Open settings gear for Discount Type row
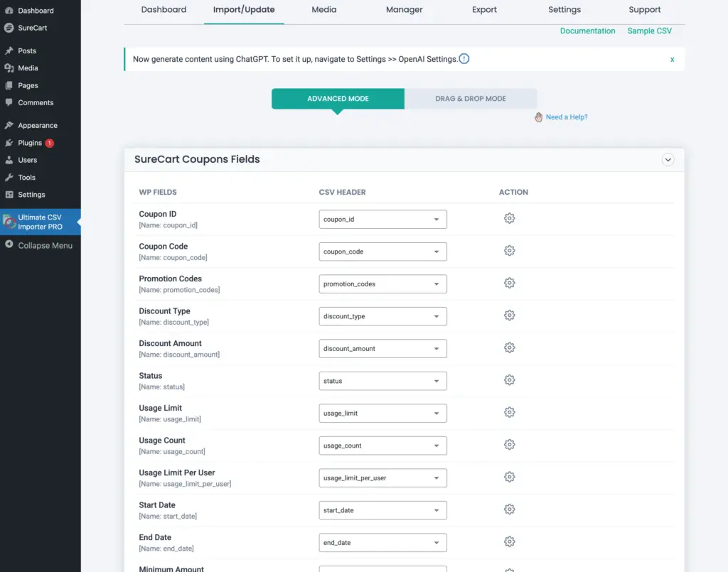This screenshot has width=728, height=572. point(509,315)
